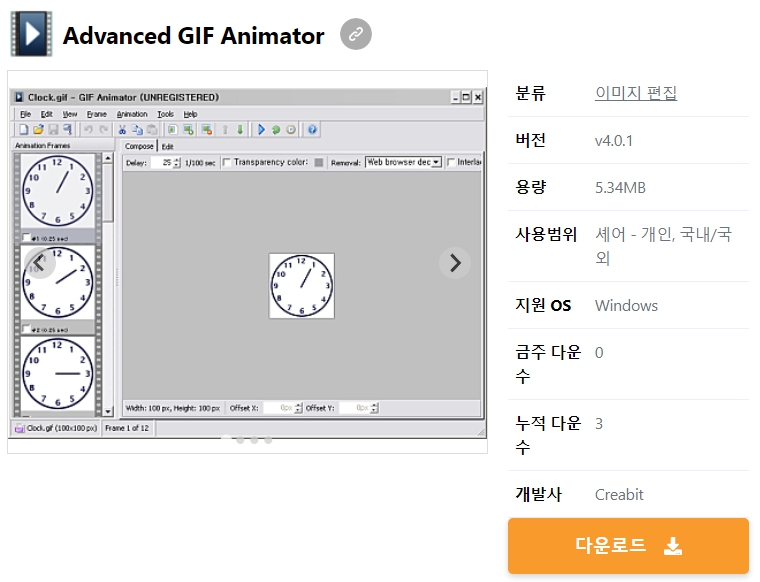Click the Copy toolbar icon
The width and height of the screenshot is (760, 582).
tap(137, 129)
